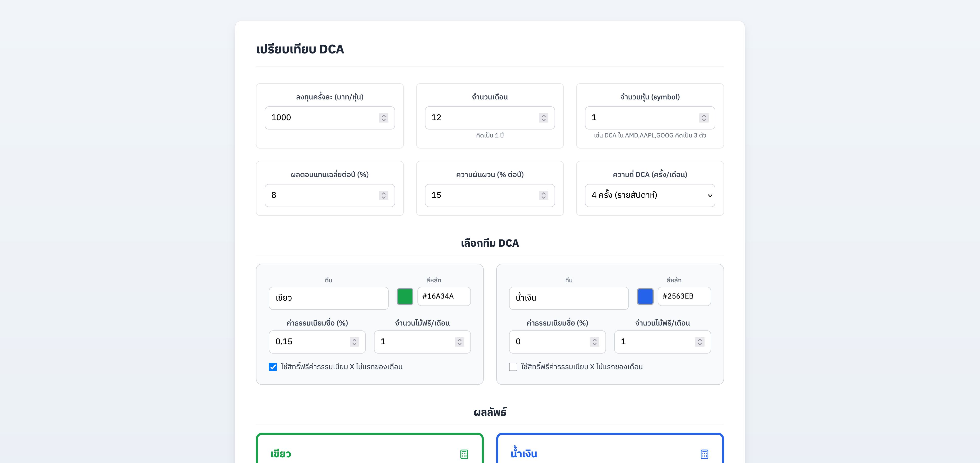This screenshot has height=463, width=980.
Task: Click stepper arrows in ความผันผวน field
Action: pos(544,195)
